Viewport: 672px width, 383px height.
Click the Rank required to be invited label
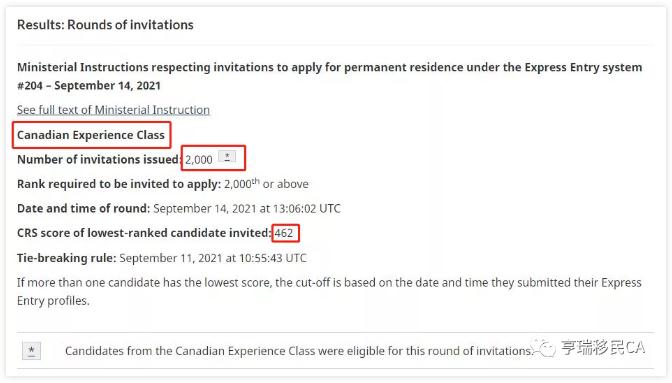click(x=119, y=184)
